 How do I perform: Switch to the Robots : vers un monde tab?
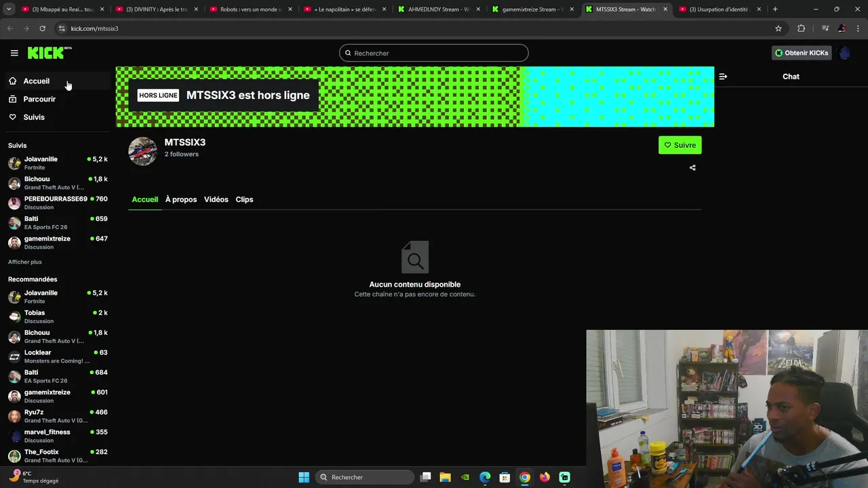coord(251,9)
